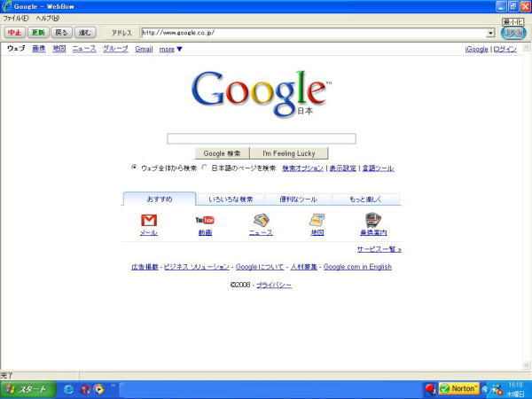Switch to the 便利なツール tab
This screenshot has height=399, width=532.
(298, 199)
